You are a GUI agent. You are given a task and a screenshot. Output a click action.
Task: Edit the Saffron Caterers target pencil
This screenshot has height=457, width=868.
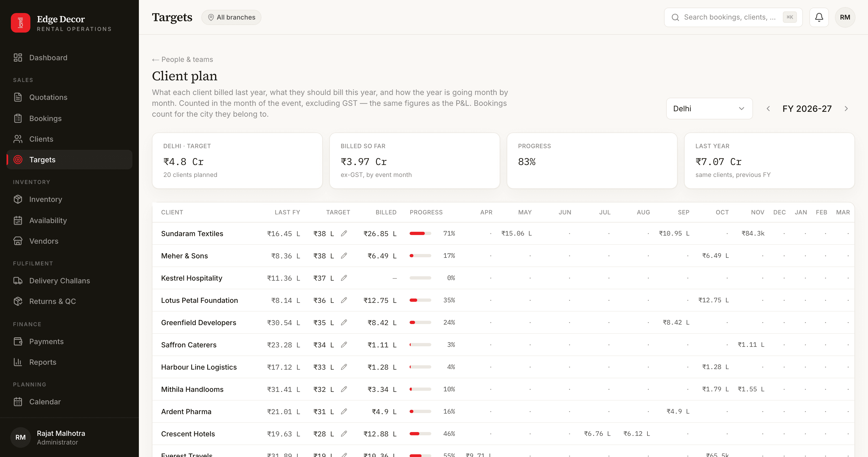coord(344,344)
